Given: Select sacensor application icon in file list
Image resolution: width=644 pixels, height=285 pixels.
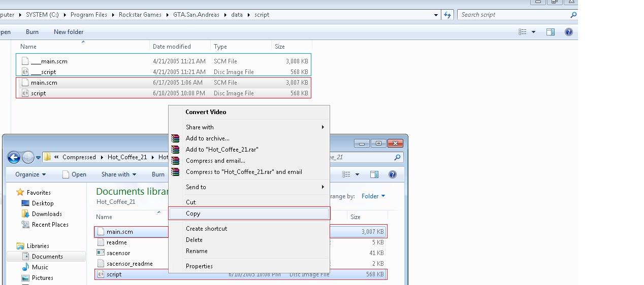Looking at the screenshot, I should coord(101,253).
